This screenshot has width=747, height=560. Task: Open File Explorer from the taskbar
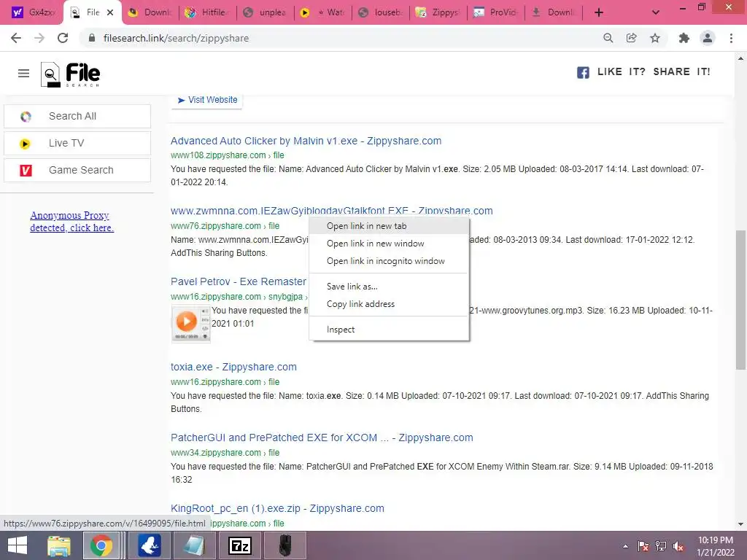[x=59, y=545]
